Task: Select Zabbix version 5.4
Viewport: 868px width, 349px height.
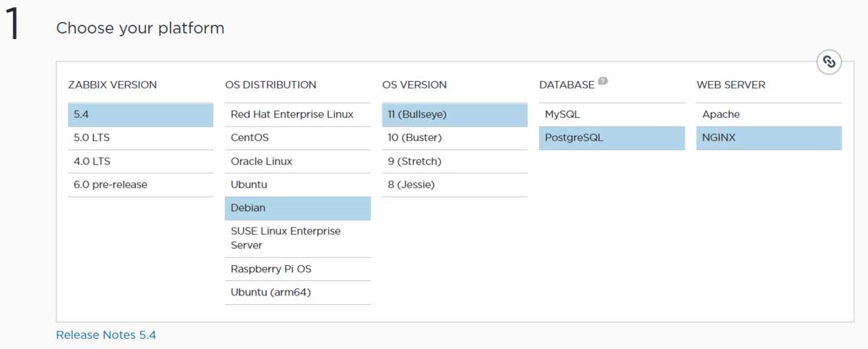Action: coord(140,114)
